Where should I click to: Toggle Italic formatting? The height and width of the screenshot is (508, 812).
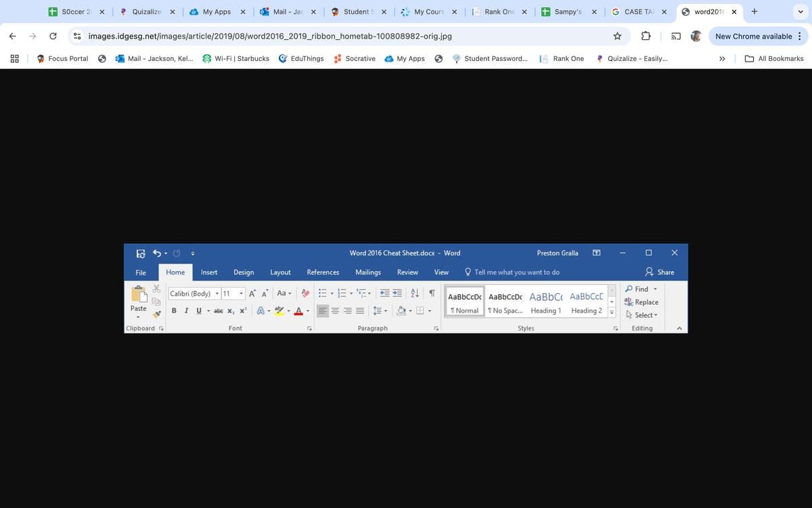(186, 311)
